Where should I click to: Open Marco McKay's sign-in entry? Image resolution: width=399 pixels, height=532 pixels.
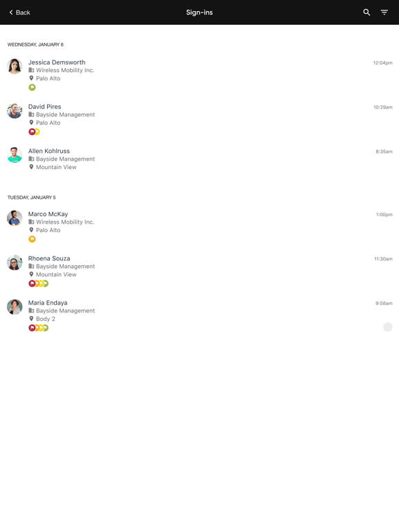(x=199, y=227)
